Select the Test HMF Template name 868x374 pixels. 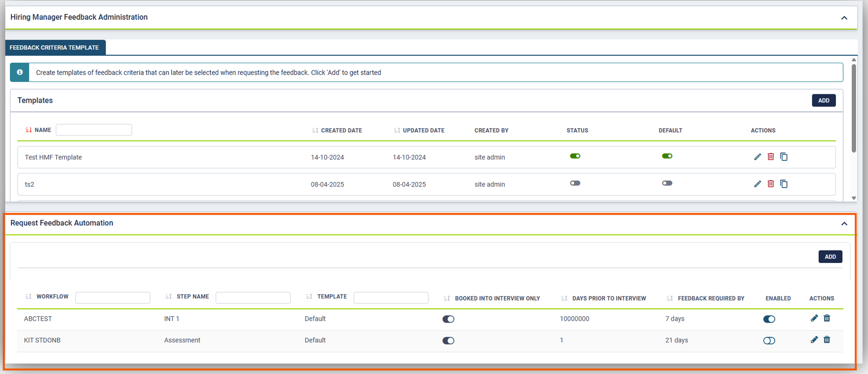coord(53,157)
